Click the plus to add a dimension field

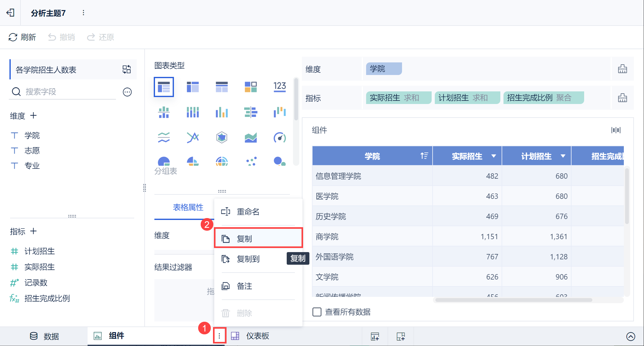(33, 116)
